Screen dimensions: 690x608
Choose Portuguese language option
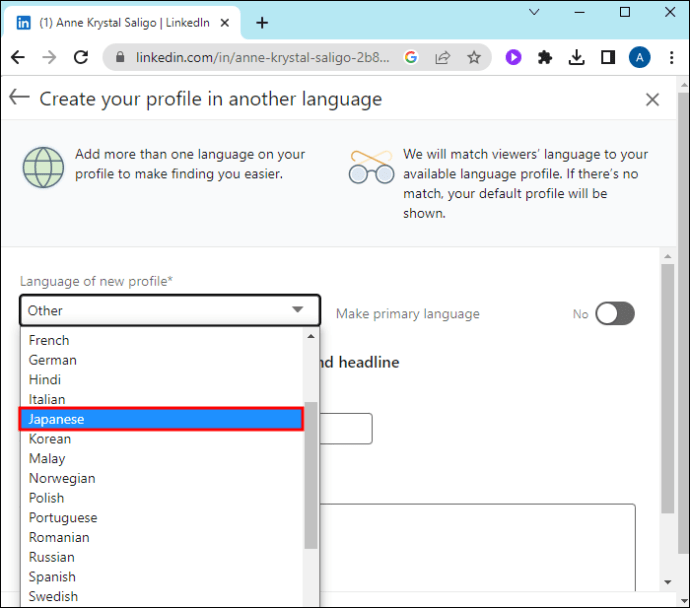pyautogui.click(x=161, y=517)
